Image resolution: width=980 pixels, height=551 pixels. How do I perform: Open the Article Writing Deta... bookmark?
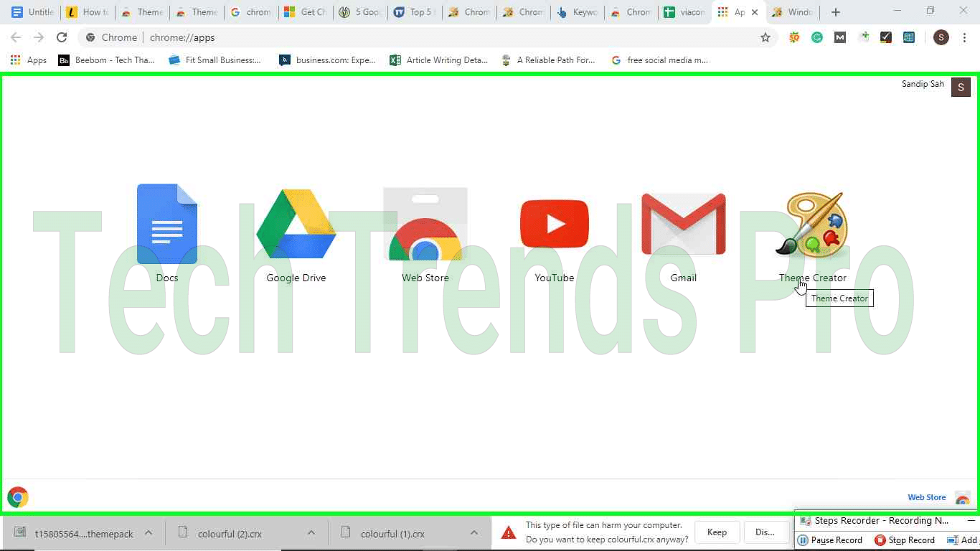click(x=439, y=60)
